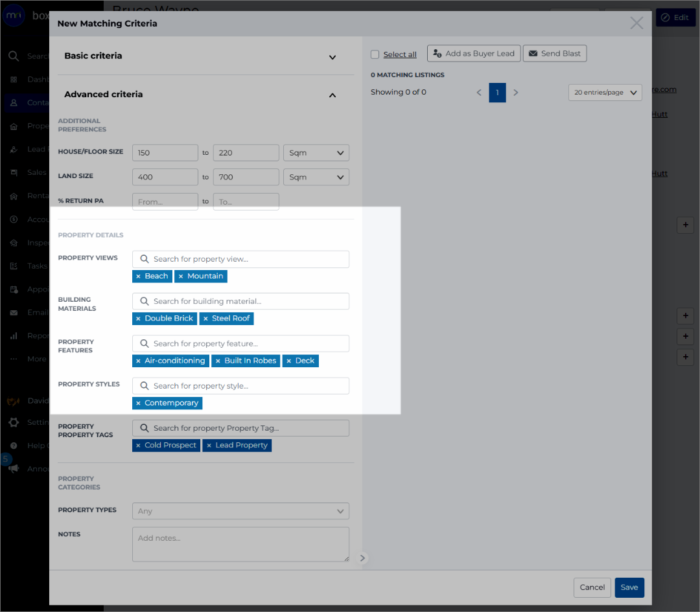
Task: Collapse the Advanced criteria section
Action: pyautogui.click(x=332, y=95)
